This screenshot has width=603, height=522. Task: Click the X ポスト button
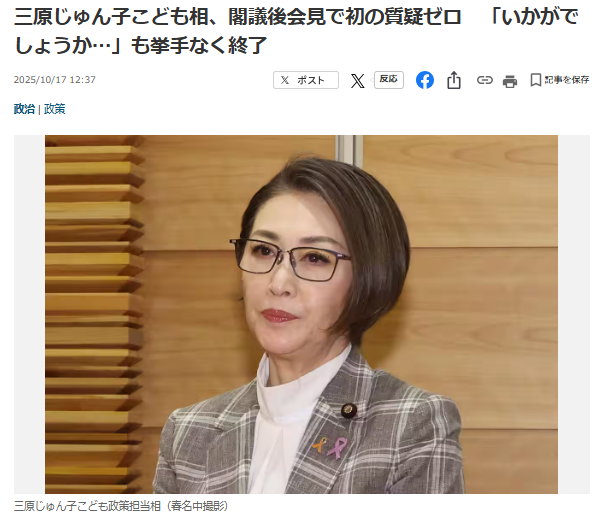click(306, 80)
